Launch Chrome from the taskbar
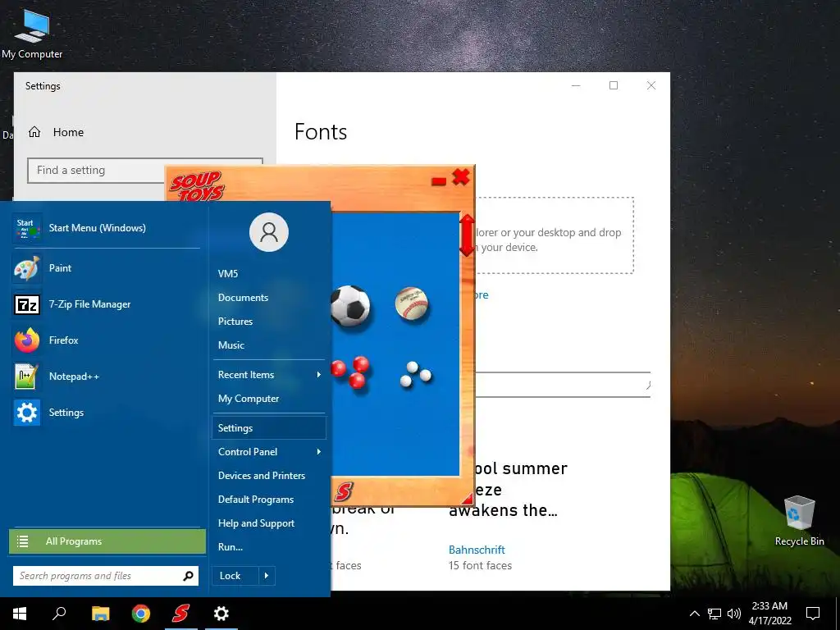The width and height of the screenshot is (840, 630). (141, 614)
